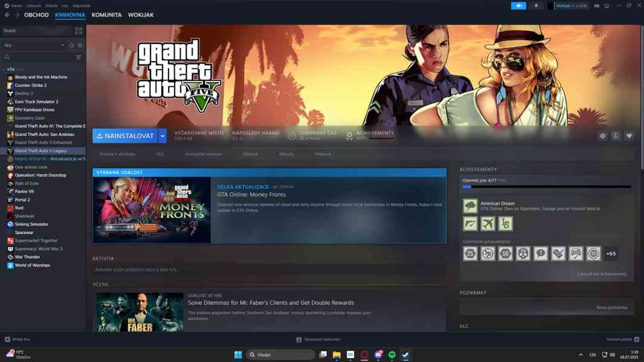Open the DLC tab below install button

(160, 154)
